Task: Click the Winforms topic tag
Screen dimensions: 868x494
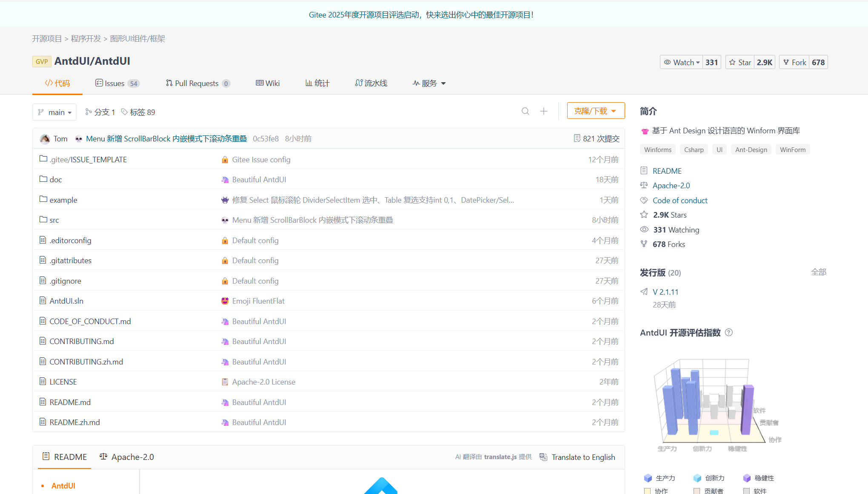Action: coord(657,149)
